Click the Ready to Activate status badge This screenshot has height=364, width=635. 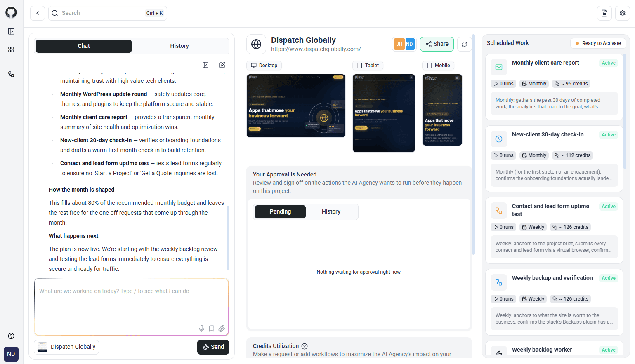pos(598,43)
